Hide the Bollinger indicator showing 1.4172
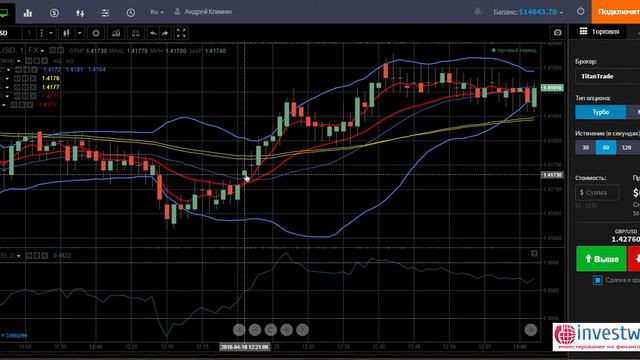Image resolution: width=640 pixels, height=360 pixels. tap(18, 70)
